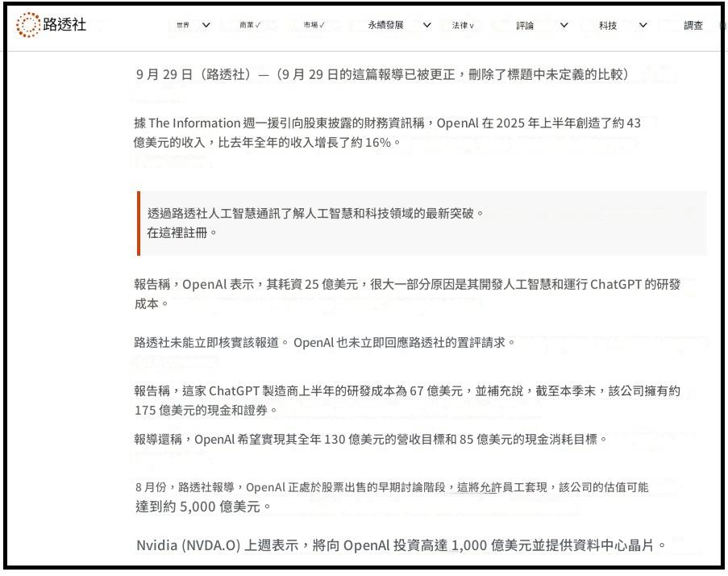The image size is (728, 576).
Task: Expand the 世界 menu chevron
Action: tap(206, 25)
